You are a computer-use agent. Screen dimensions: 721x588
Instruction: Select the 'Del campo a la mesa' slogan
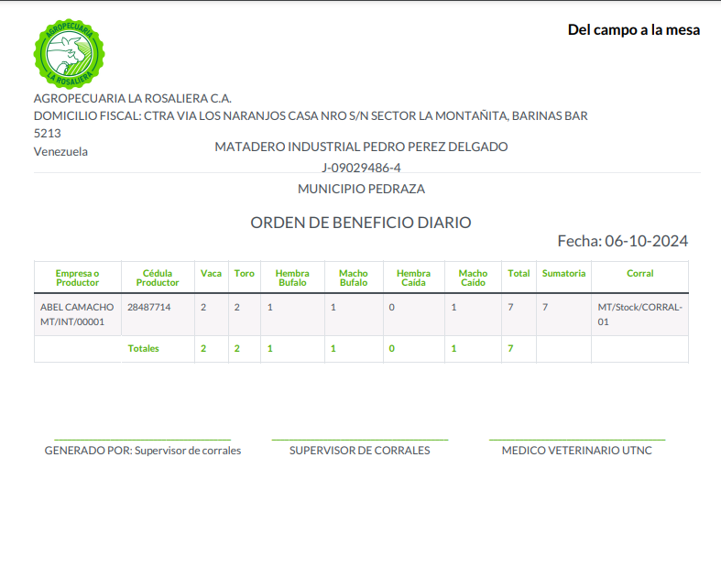(x=634, y=30)
